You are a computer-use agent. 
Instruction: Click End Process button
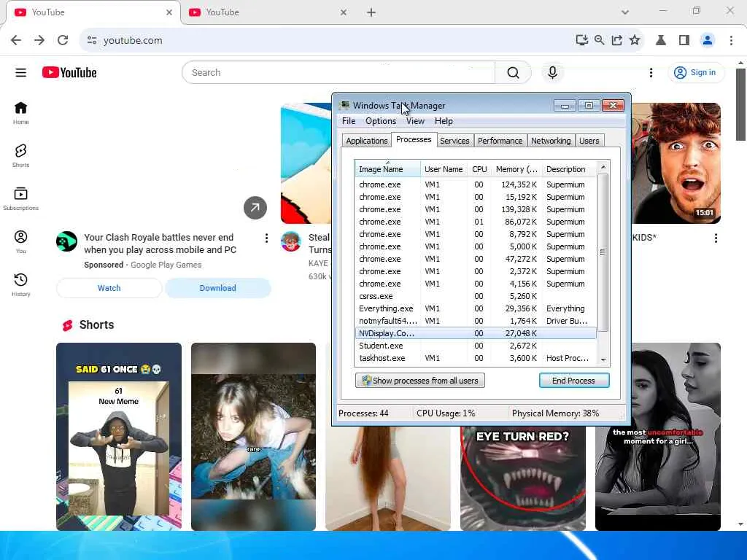tap(573, 381)
